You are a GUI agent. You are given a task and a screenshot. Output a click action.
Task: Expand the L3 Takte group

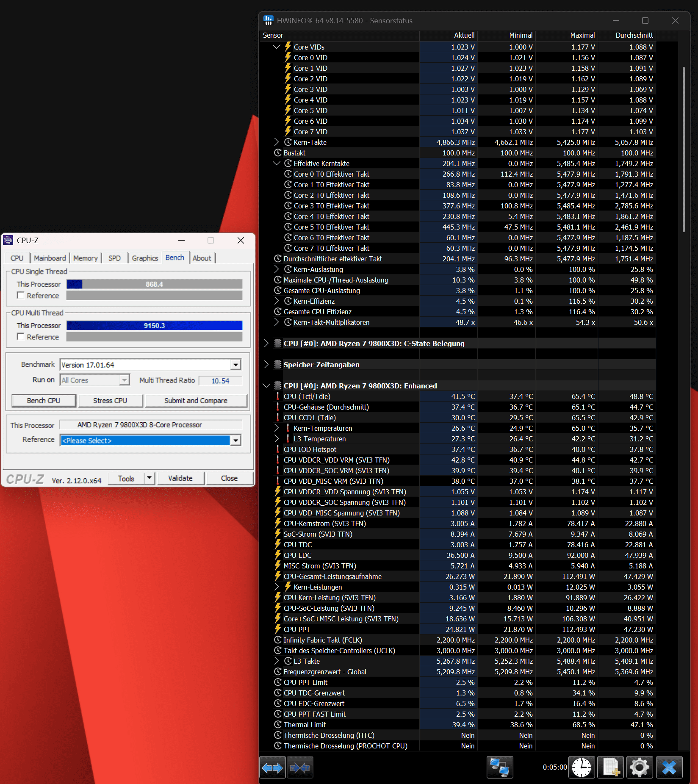point(277,661)
